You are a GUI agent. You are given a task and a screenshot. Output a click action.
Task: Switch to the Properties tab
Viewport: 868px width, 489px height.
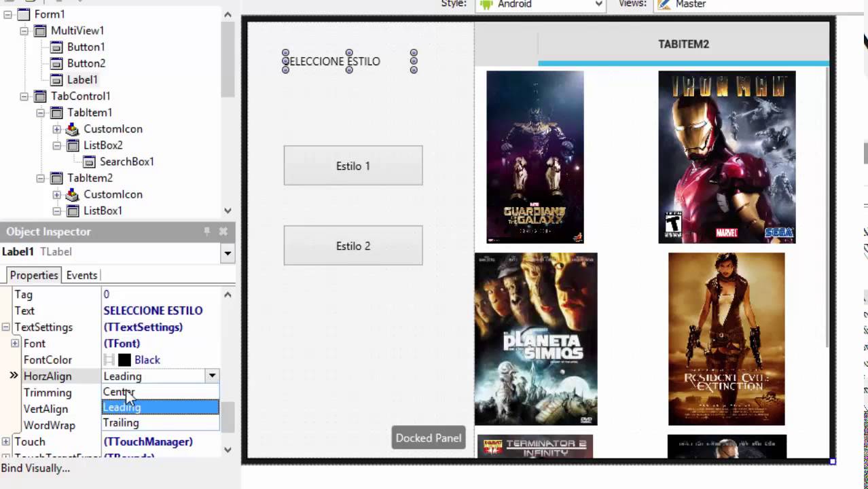(34, 275)
